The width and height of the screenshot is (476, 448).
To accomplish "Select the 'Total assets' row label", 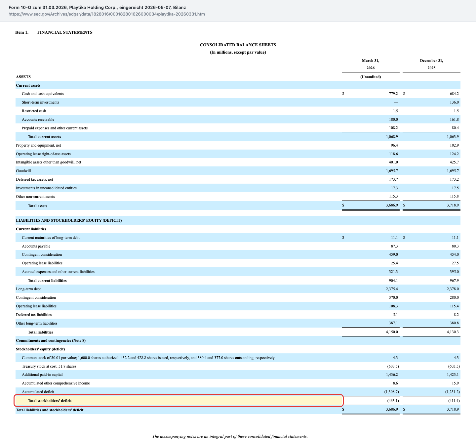I will 37,206.
